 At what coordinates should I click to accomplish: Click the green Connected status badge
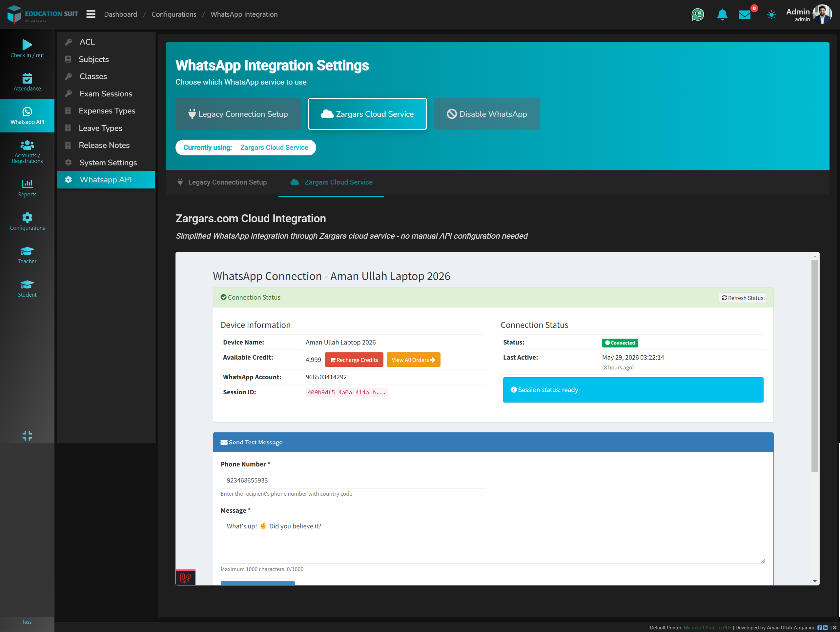(620, 343)
